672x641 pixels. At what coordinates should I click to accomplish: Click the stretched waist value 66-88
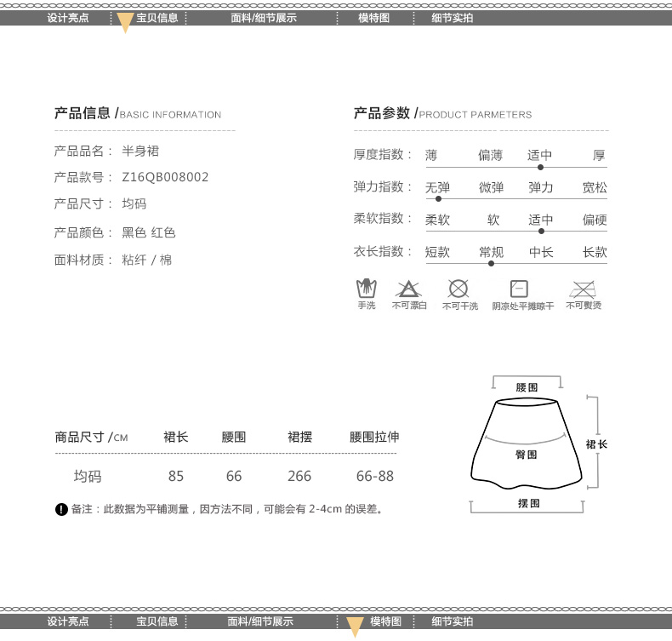coord(375,476)
